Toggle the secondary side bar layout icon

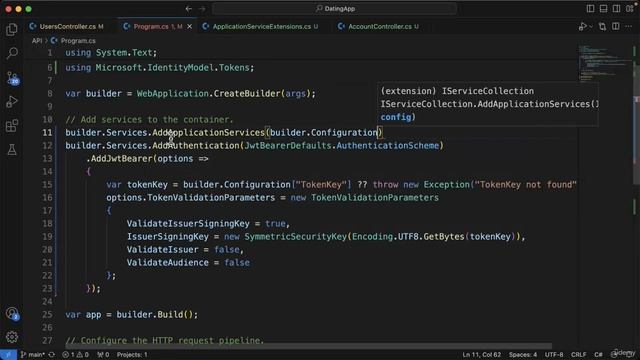click(616, 9)
